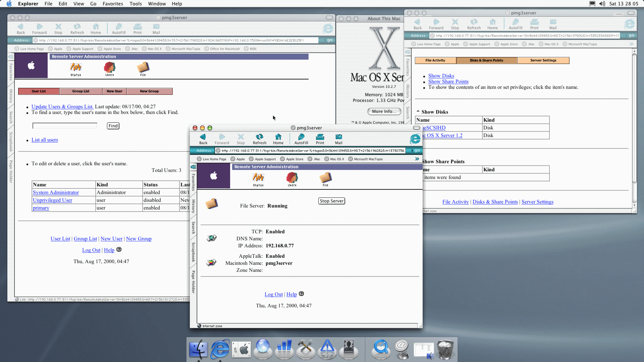Screen dimensions: 644x362
Task: Open Page Holder side tab in front window
Action: (x=193, y=282)
